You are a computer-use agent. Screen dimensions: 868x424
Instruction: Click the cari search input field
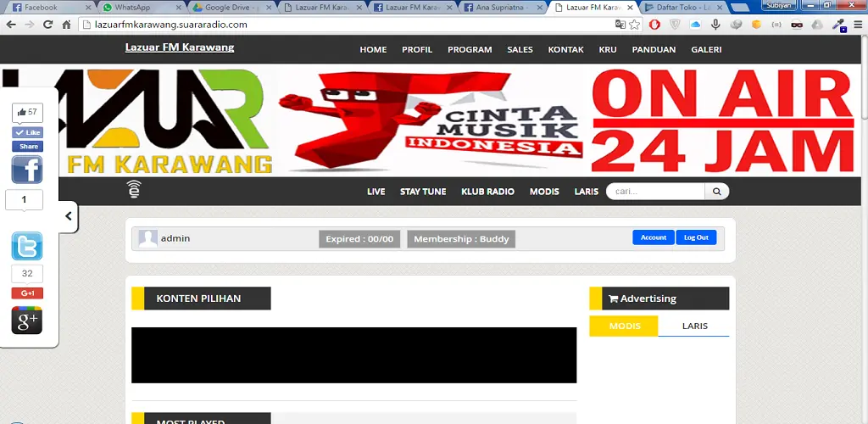[x=655, y=192]
